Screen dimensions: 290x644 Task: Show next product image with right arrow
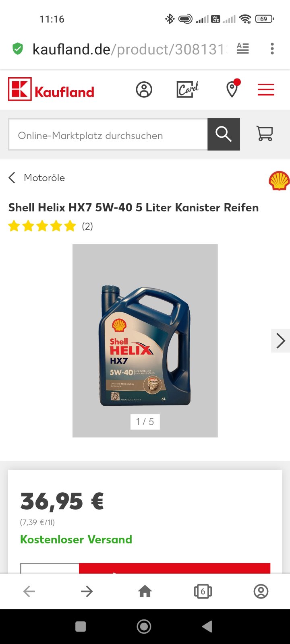[280, 341]
